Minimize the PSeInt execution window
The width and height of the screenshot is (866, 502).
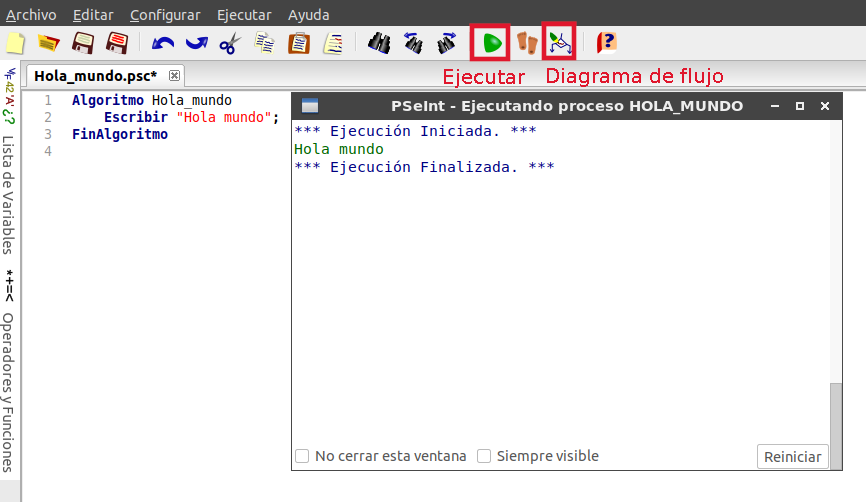(x=775, y=106)
